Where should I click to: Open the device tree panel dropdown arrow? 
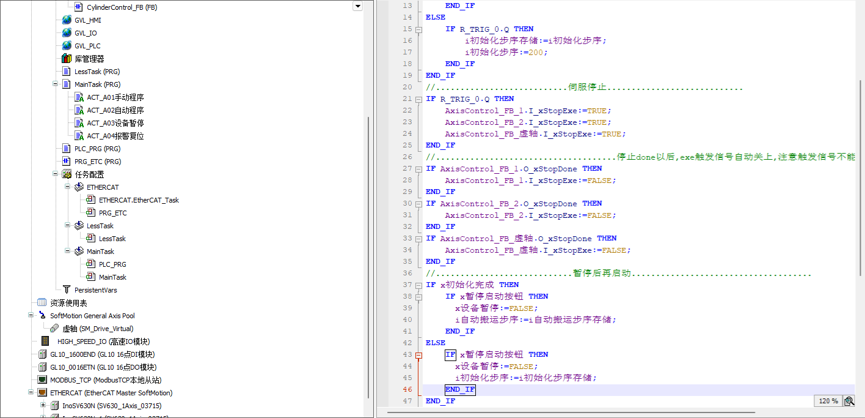357,6
